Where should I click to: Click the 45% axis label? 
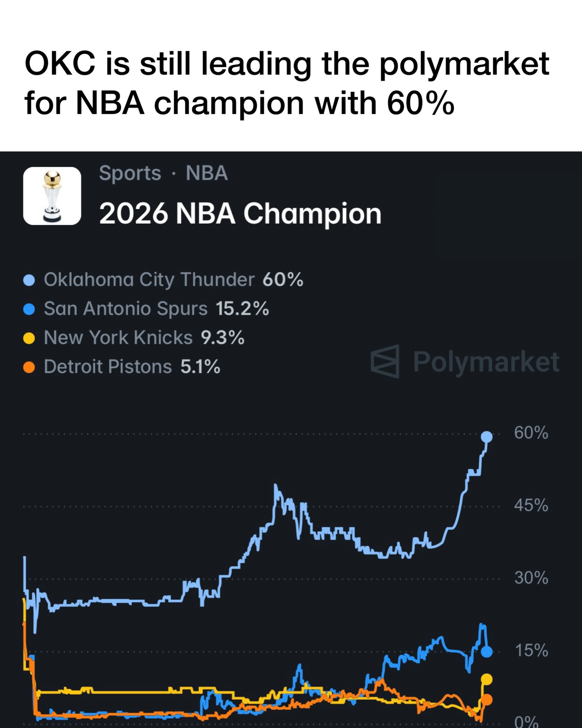(531, 506)
